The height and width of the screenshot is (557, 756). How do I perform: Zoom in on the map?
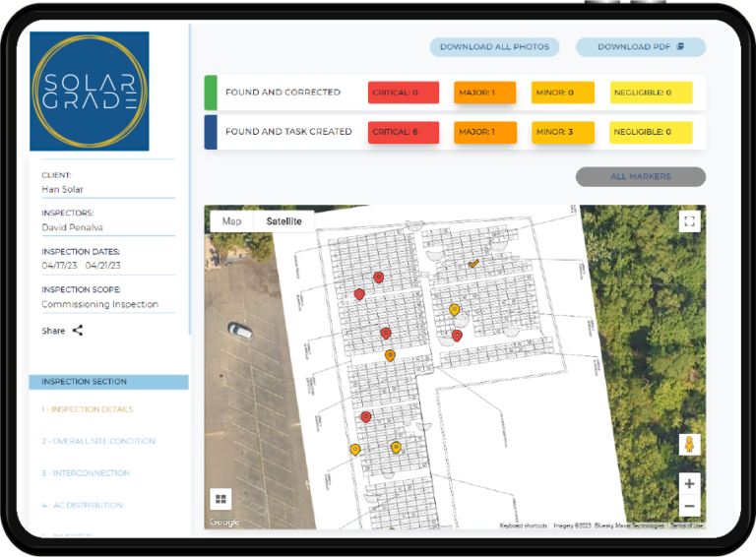coord(689,483)
